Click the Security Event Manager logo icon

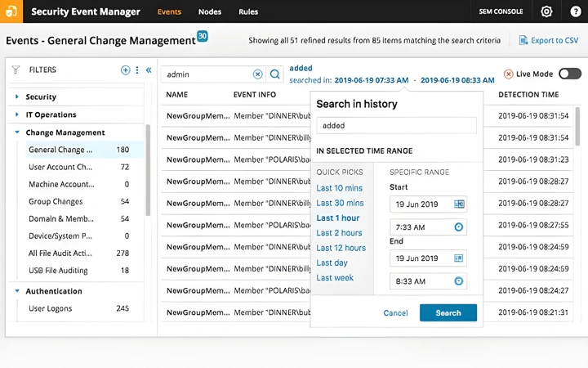tap(11, 11)
